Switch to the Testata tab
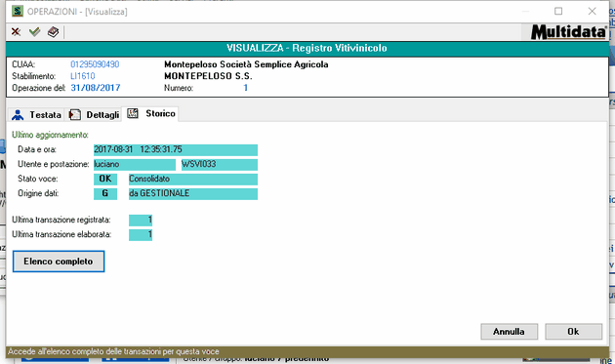The width and height of the screenshot is (615, 364). coord(36,115)
